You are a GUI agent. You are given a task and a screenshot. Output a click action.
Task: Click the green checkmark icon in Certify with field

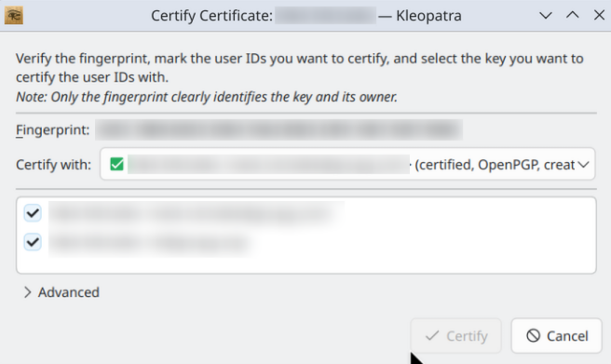(x=117, y=164)
